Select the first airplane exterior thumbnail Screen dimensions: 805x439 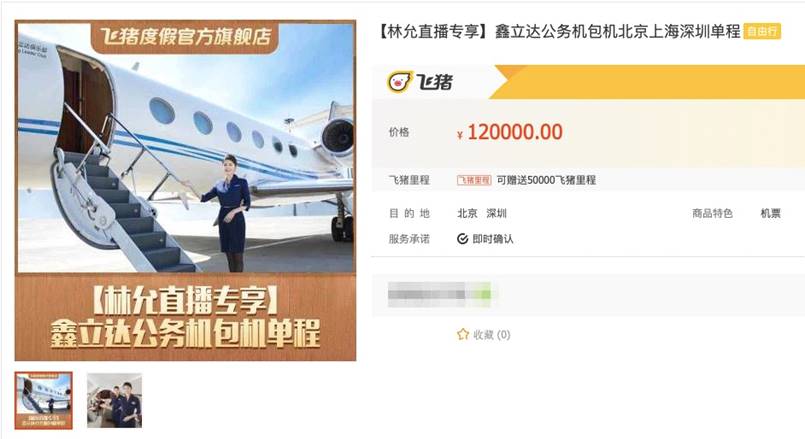pos(44,400)
